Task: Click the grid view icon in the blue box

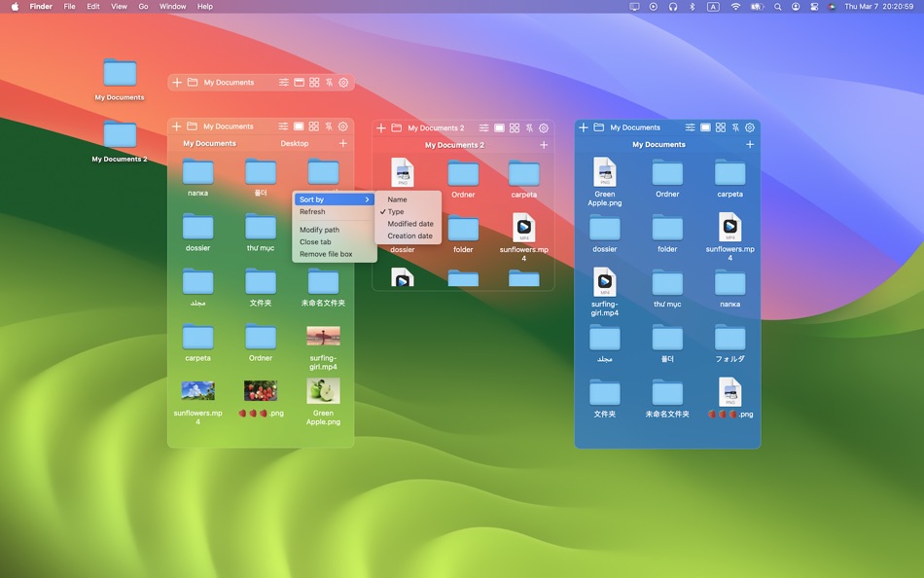Action: coord(721,127)
